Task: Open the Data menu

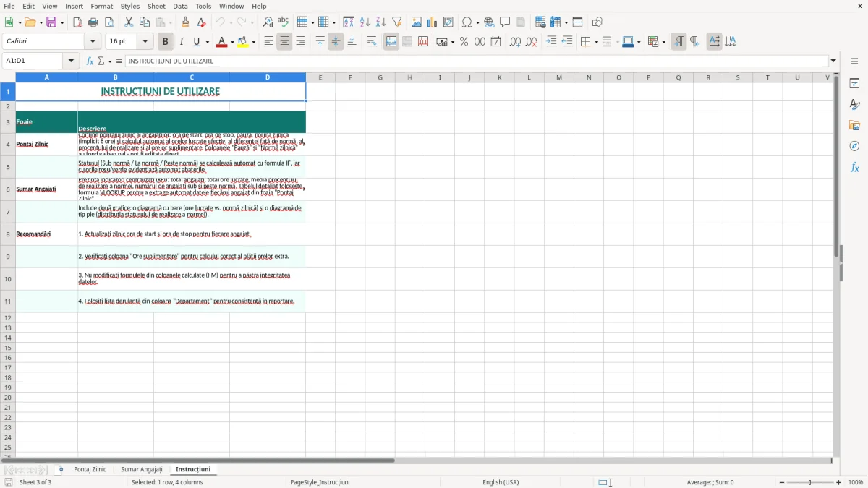Action: pos(180,6)
